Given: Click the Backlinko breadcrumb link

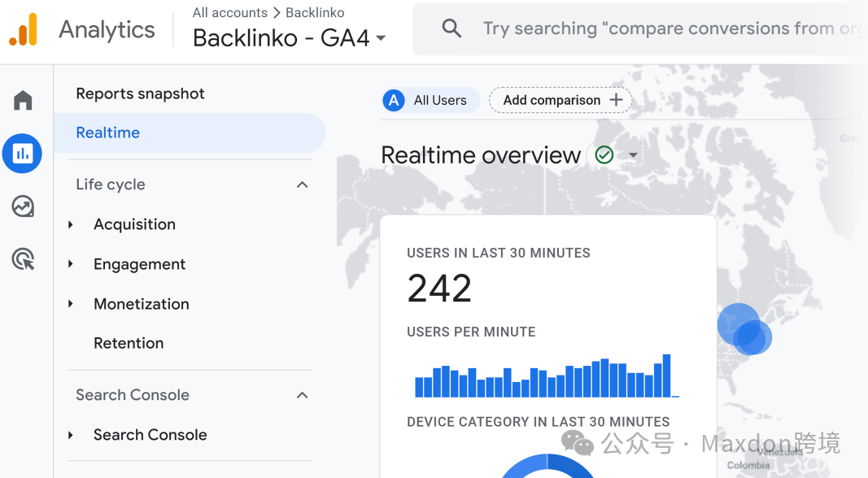Looking at the screenshot, I should [x=315, y=13].
